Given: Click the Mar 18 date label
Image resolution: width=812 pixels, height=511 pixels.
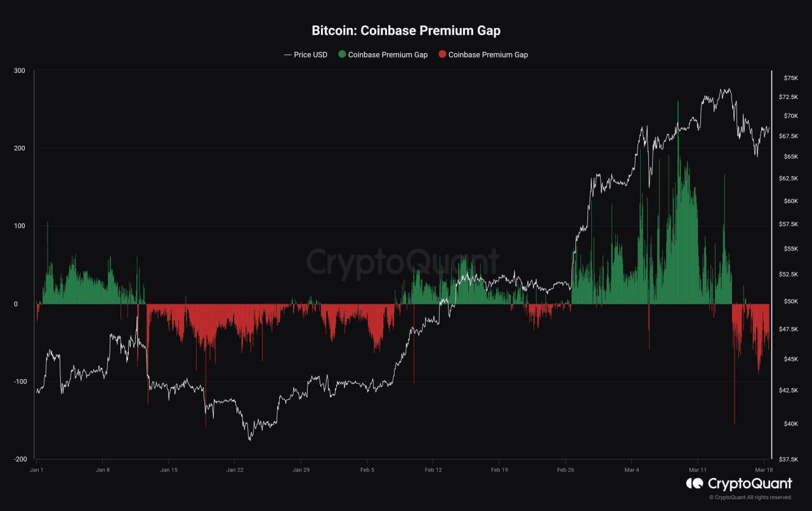Looking at the screenshot, I should click(x=763, y=470).
